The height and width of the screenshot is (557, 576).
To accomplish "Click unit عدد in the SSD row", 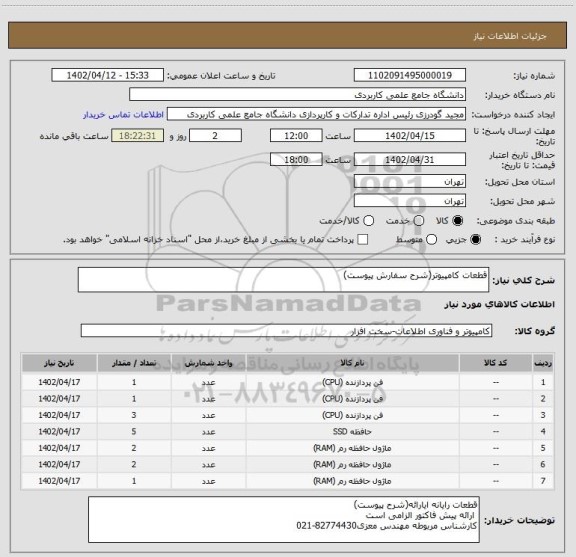I will (208, 432).
